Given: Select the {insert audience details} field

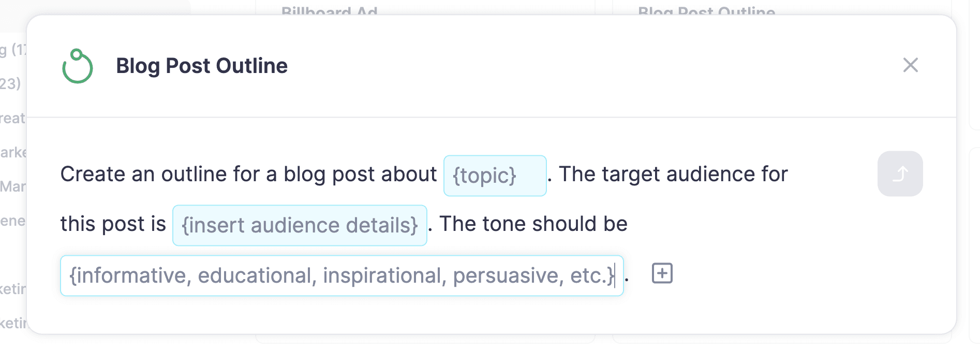Looking at the screenshot, I should point(300,225).
